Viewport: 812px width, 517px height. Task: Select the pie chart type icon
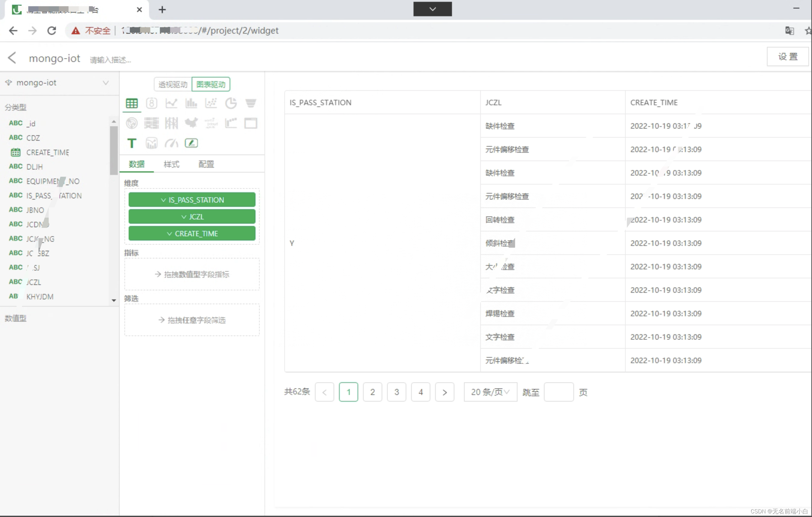point(231,103)
